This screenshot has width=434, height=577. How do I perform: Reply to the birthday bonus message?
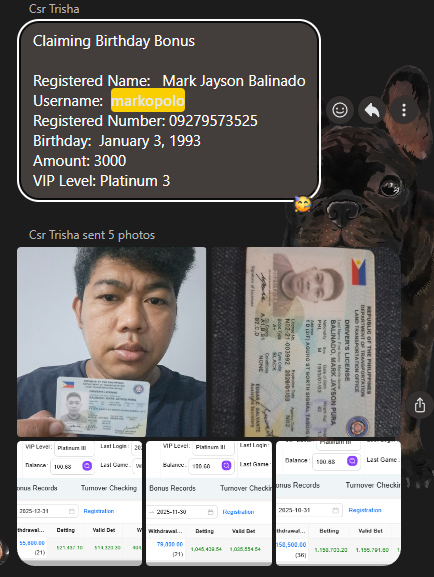pos(372,110)
